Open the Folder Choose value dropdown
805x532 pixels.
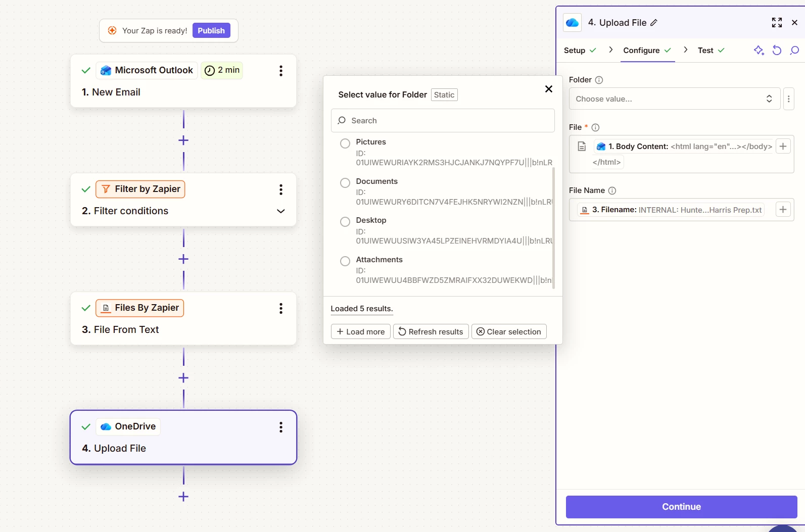pyautogui.click(x=675, y=99)
